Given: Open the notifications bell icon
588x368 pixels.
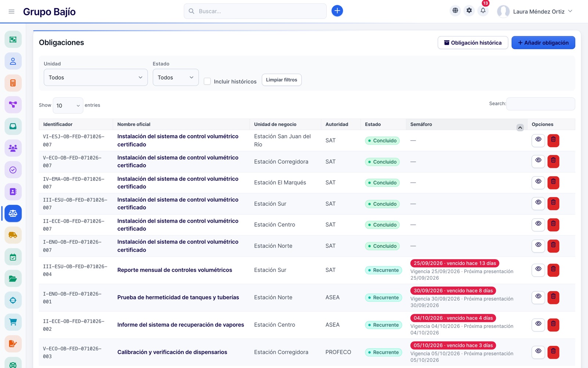Looking at the screenshot, I should pyautogui.click(x=483, y=11).
